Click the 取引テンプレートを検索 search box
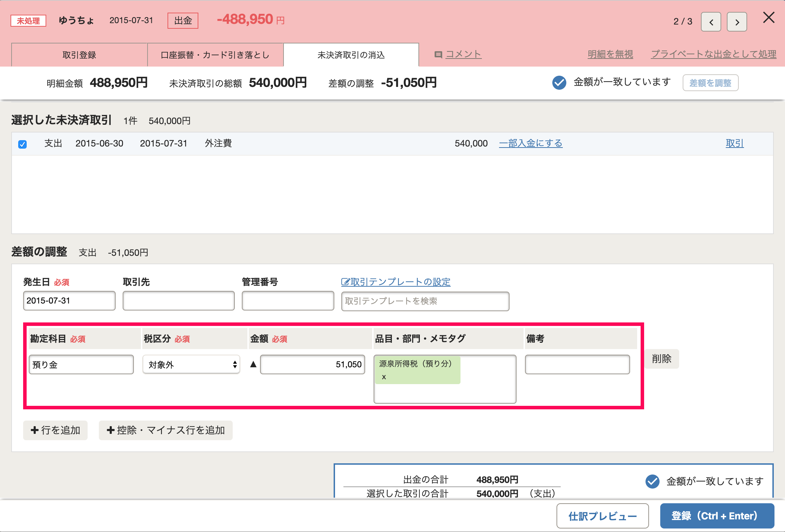The height and width of the screenshot is (532, 785). 425,301
